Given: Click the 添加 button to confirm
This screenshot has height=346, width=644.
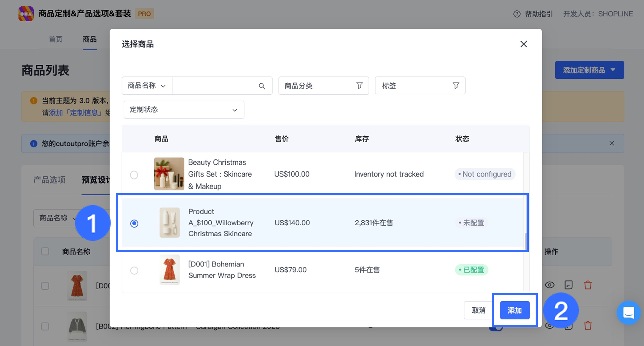Looking at the screenshot, I should click(514, 310).
